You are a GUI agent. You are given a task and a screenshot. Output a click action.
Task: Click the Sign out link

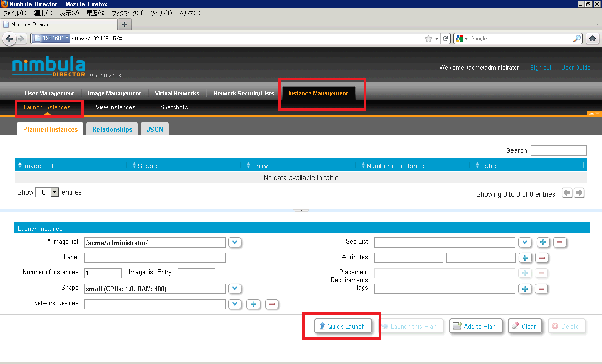(540, 68)
